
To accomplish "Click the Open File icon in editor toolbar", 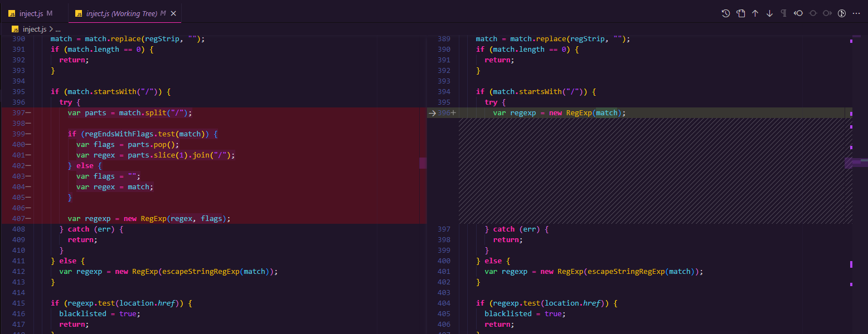I will (741, 13).
